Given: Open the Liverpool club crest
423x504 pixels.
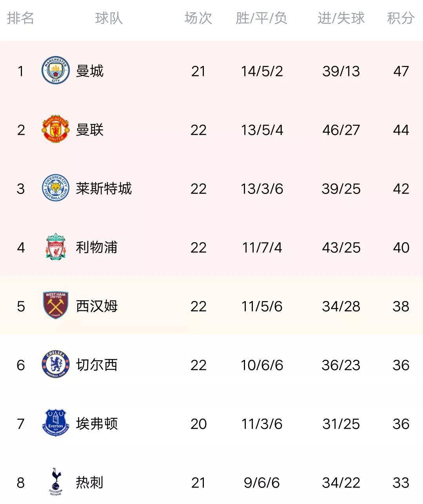Looking at the screenshot, I should pyautogui.click(x=56, y=247).
